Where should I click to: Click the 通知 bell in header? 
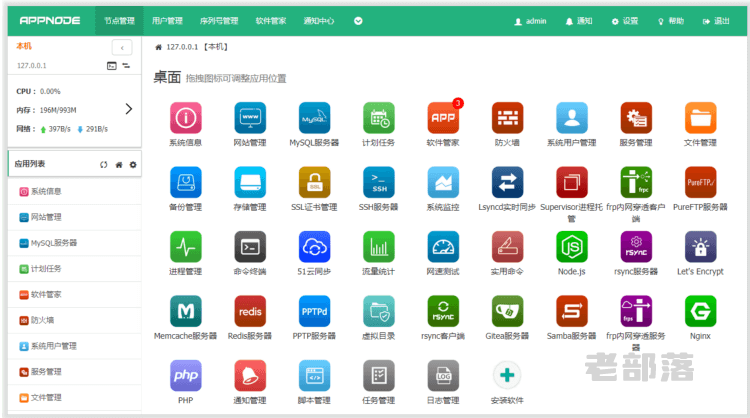579,21
